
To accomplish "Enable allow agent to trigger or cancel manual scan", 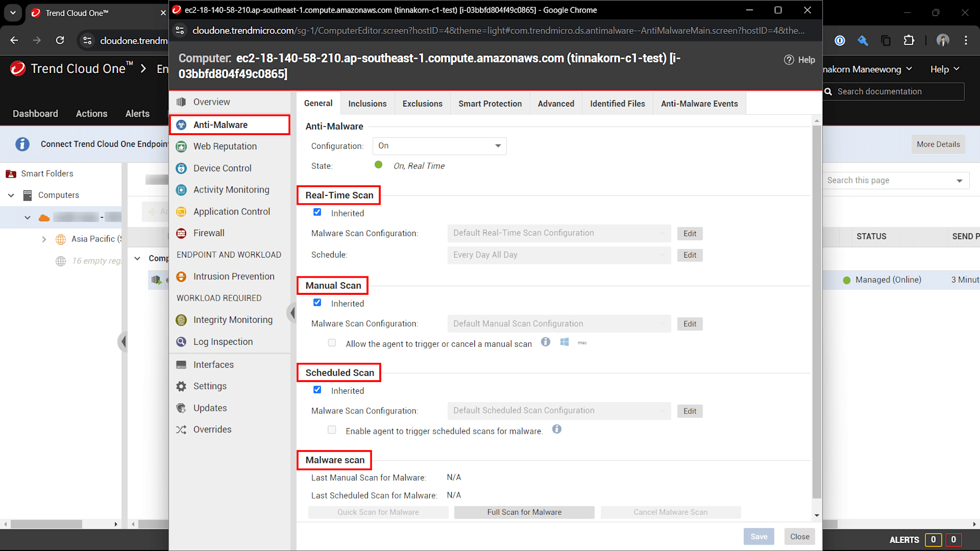I will click(x=332, y=343).
